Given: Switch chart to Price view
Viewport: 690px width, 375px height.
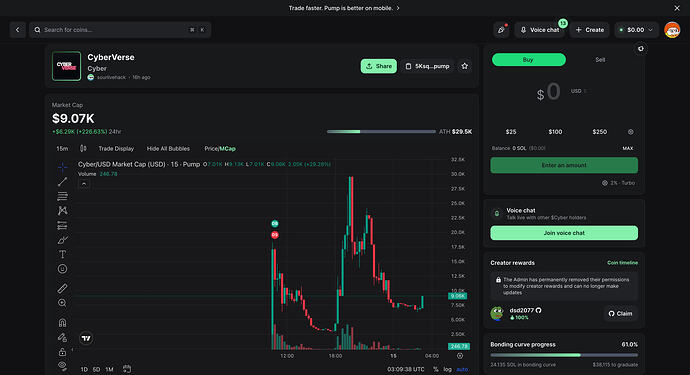Looking at the screenshot, I should (211, 149).
